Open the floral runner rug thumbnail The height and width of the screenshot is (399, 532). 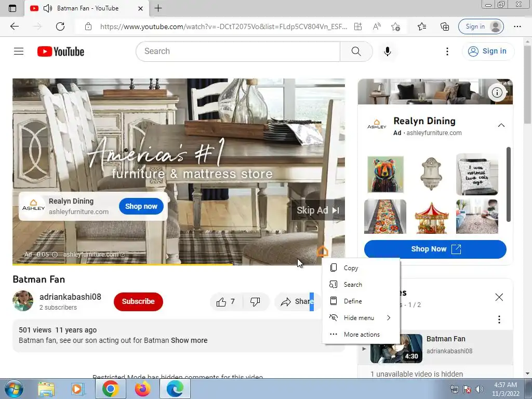click(x=385, y=217)
